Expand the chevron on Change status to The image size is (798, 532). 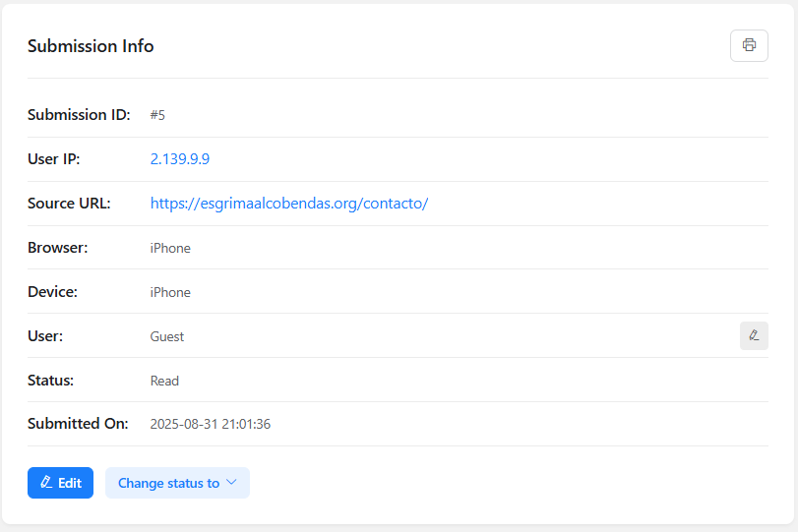(x=232, y=483)
